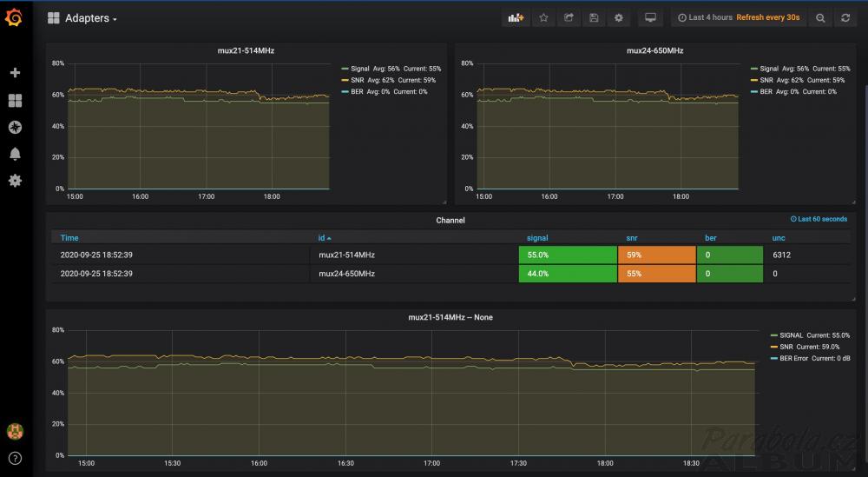Open the Dashboards grid icon in sidebar
Viewport: 868px width, 477px height.
(15, 100)
